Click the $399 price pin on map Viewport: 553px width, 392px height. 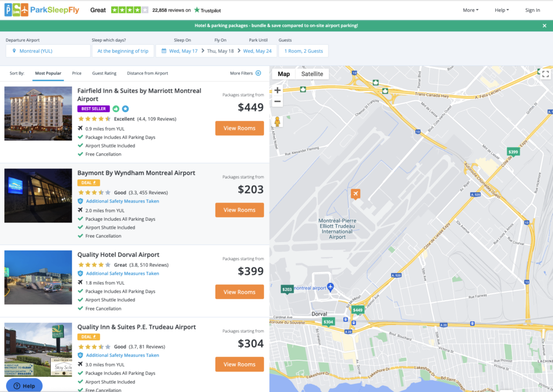(x=513, y=152)
